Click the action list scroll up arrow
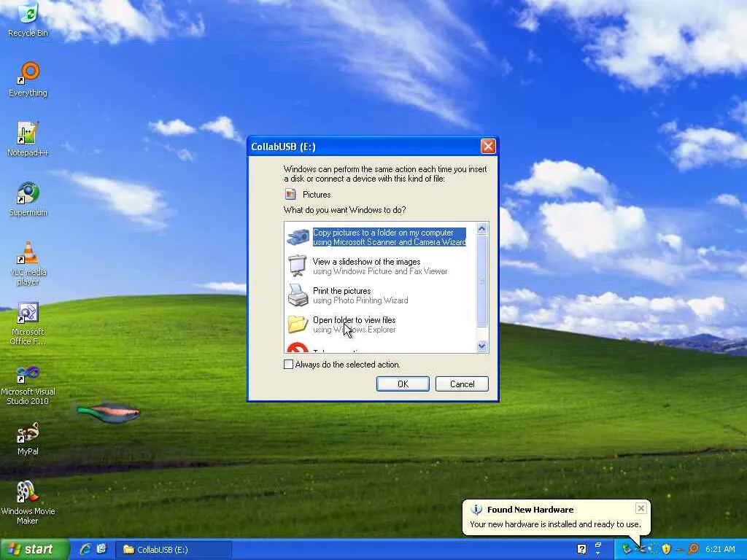The height and width of the screenshot is (560, 747). pyautogui.click(x=481, y=228)
